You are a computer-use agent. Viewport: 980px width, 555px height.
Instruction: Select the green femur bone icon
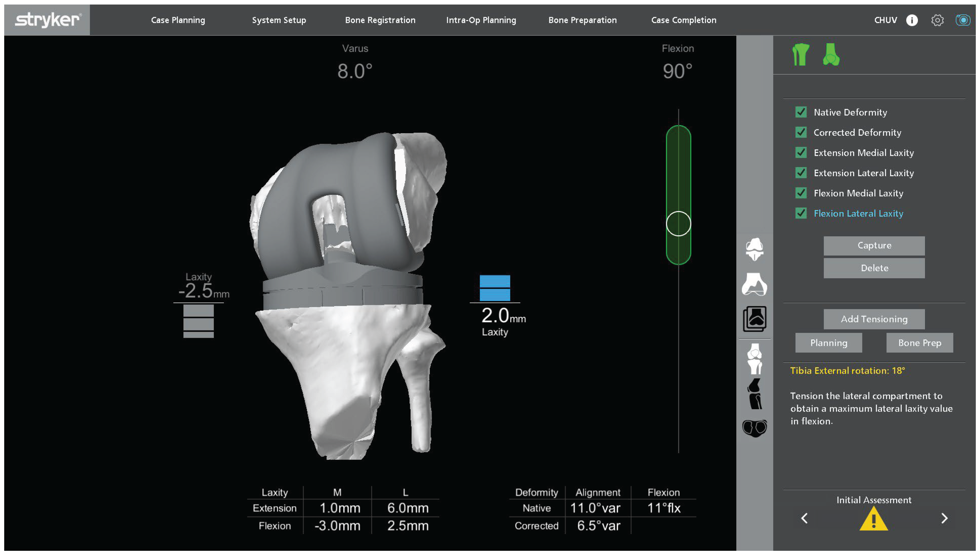point(831,55)
